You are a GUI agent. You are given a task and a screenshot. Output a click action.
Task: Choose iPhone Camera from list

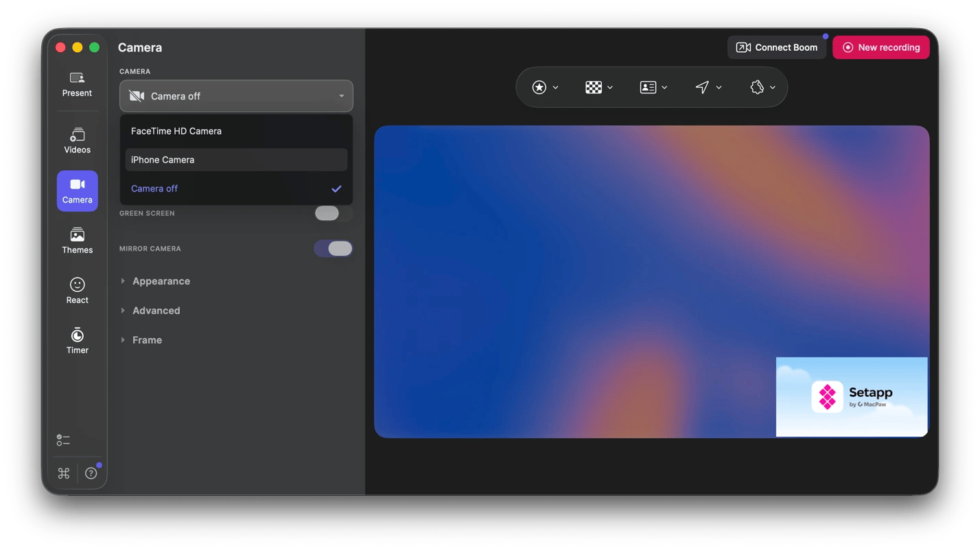click(x=236, y=160)
